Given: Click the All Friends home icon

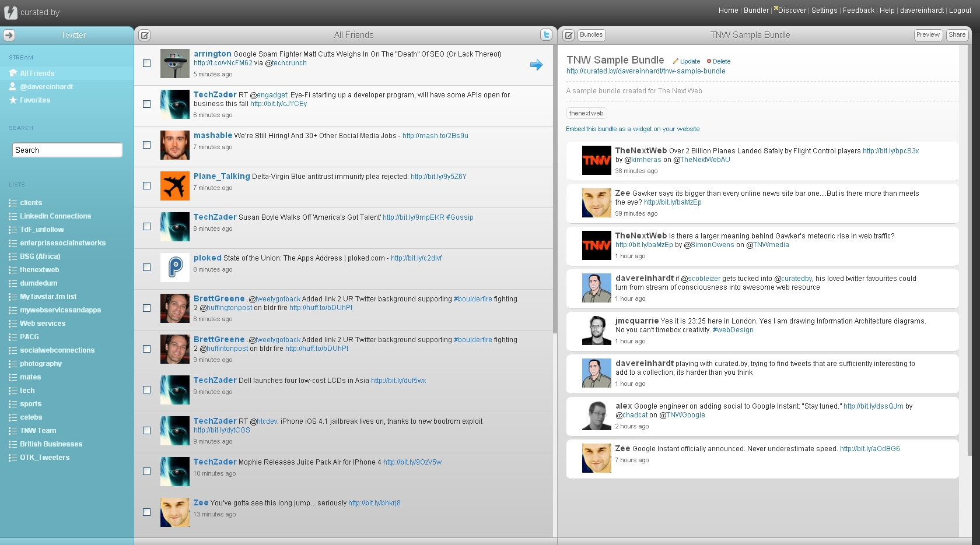Looking at the screenshot, I should click(x=13, y=73).
